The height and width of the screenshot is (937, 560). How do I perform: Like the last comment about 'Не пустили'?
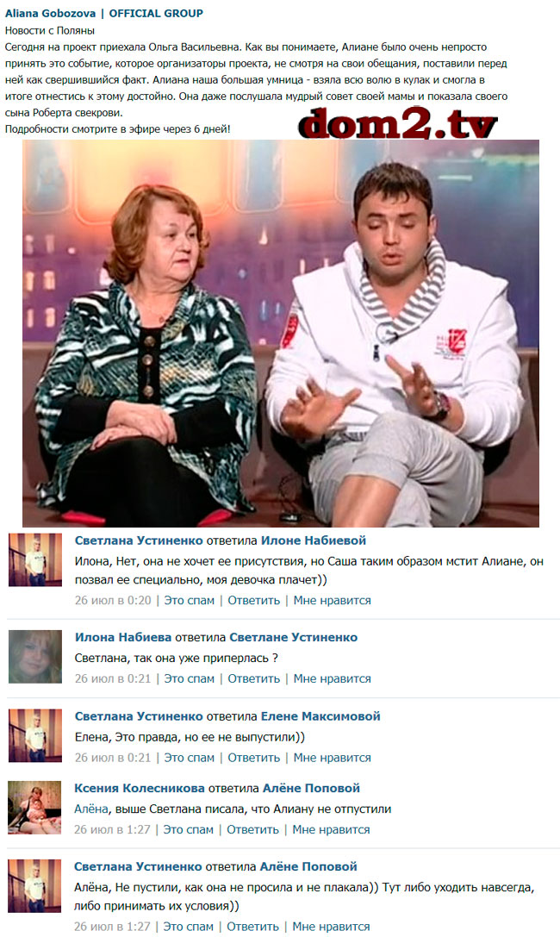pyautogui.click(x=331, y=927)
